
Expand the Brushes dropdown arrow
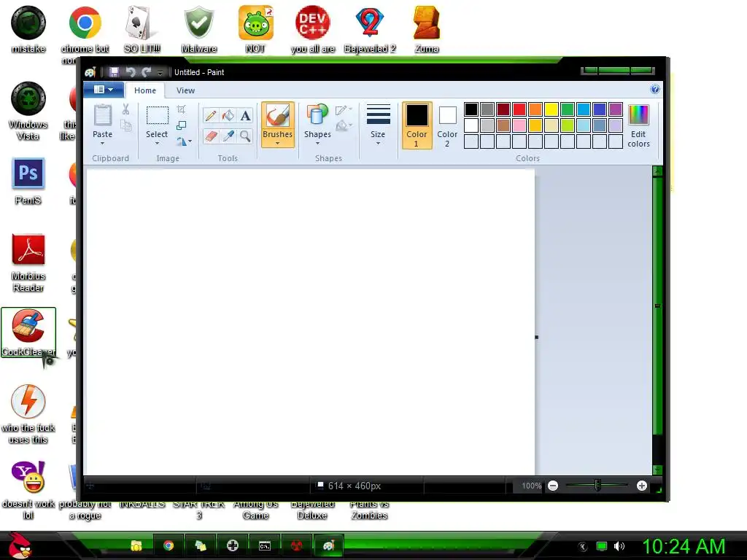[x=277, y=143]
